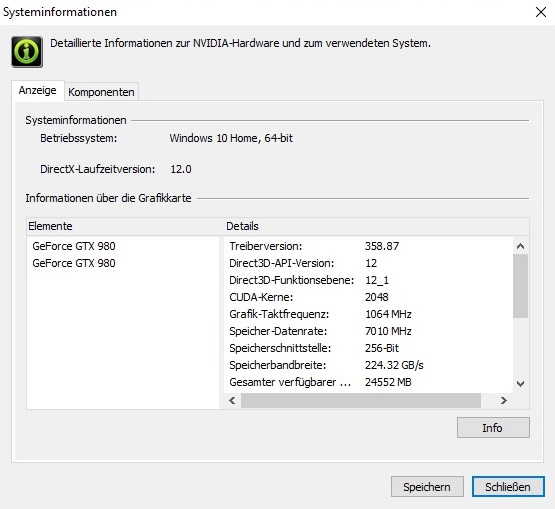Click the 256-Bit value
The height and width of the screenshot is (509, 555).
click(382, 348)
